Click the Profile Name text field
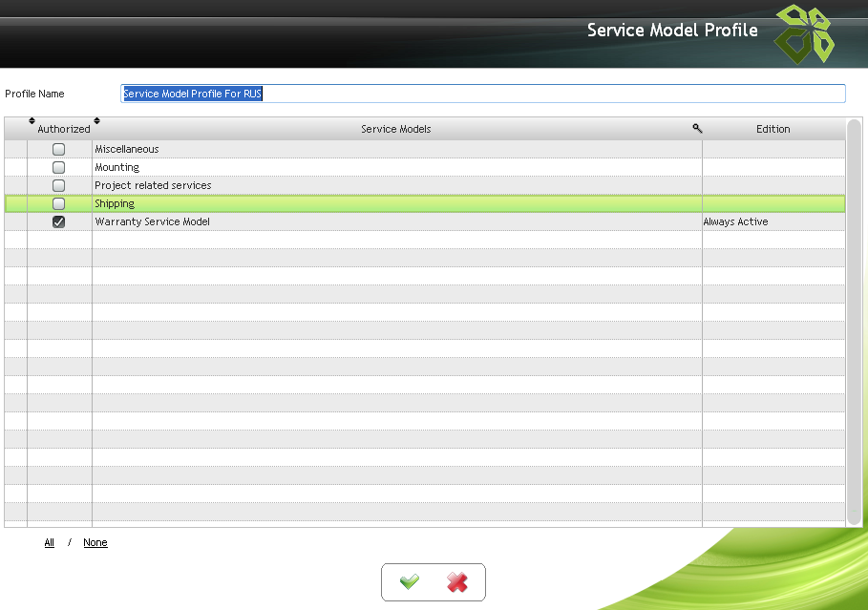Viewport: 868px width, 610px height. [482, 94]
